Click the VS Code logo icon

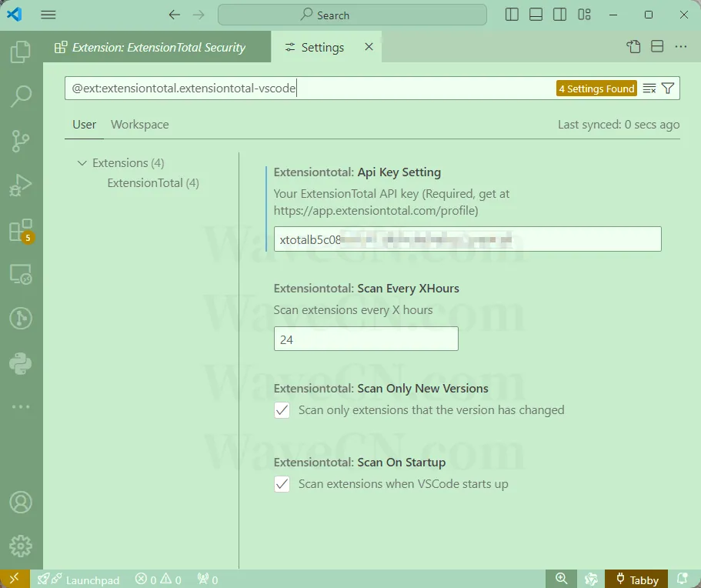(15, 15)
